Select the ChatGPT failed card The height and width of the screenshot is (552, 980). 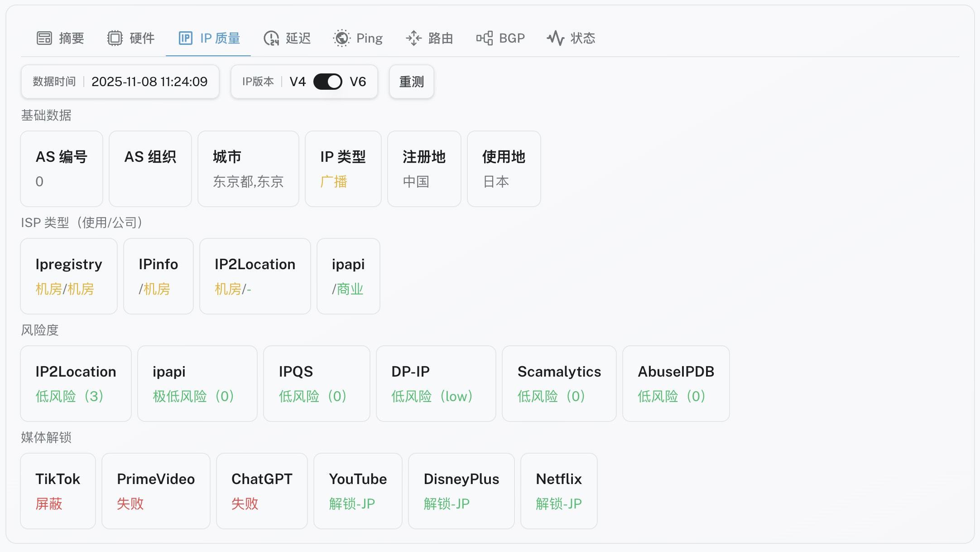coord(262,491)
